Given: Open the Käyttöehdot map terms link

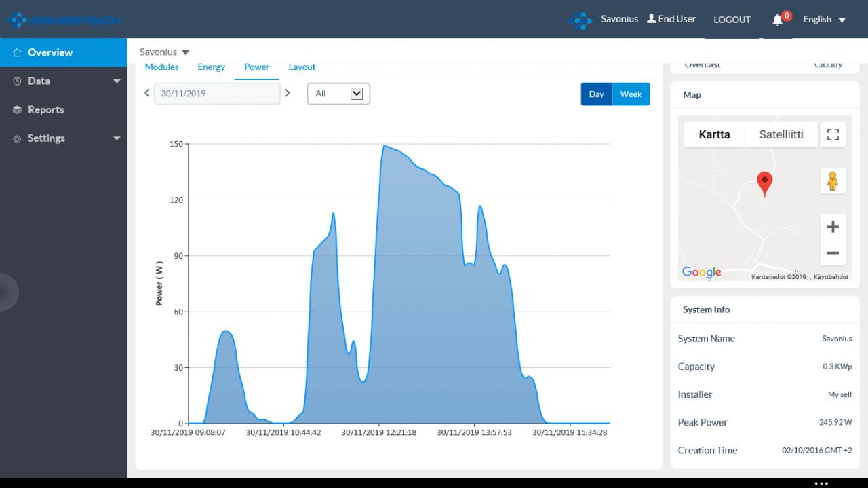Looking at the screenshot, I should (x=831, y=277).
